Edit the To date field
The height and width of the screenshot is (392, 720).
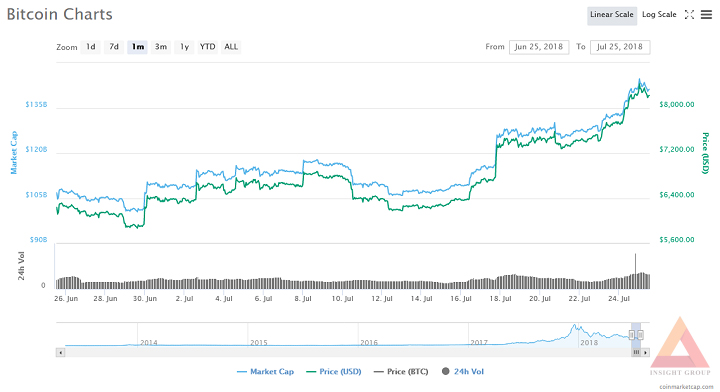620,47
